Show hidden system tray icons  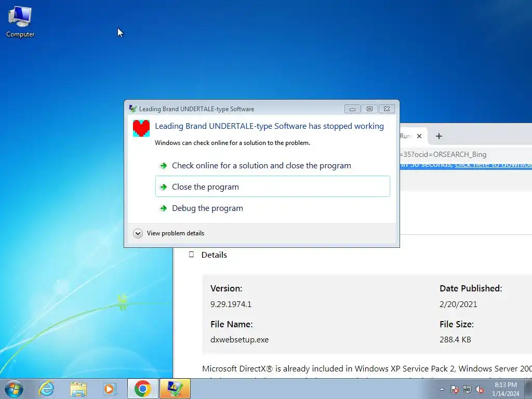pyautogui.click(x=442, y=389)
